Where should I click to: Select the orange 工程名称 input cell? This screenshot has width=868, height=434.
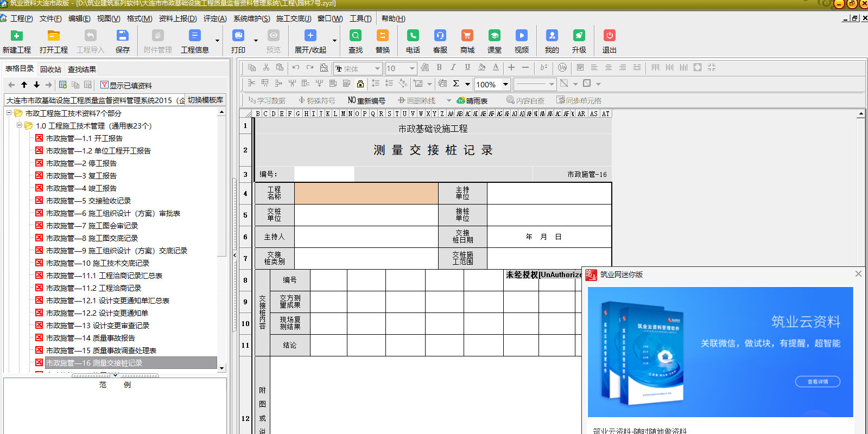tap(366, 193)
